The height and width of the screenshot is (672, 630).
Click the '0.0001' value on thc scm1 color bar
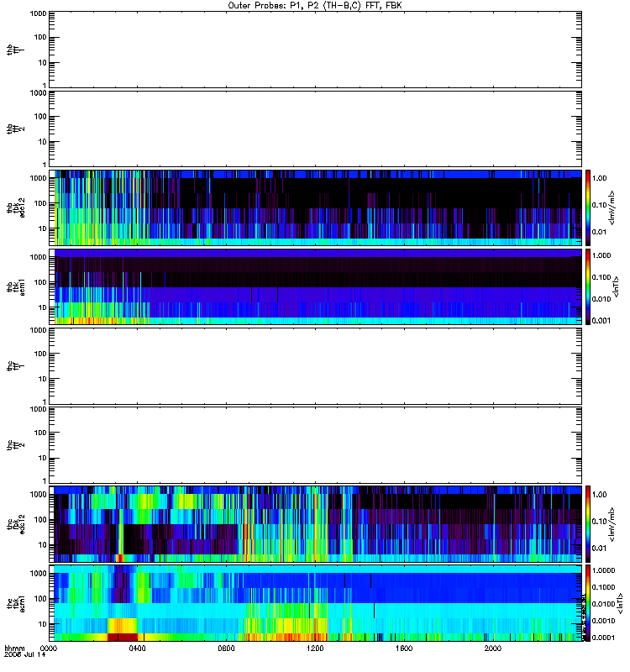pyautogui.click(x=603, y=638)
